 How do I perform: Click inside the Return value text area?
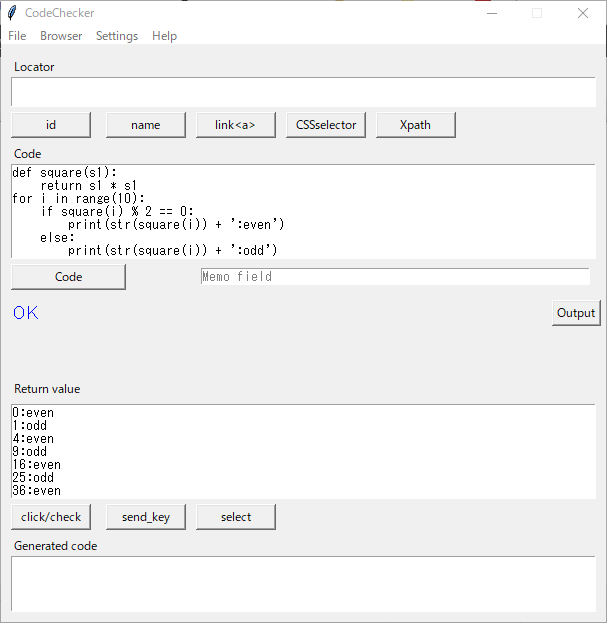[304, 451]
